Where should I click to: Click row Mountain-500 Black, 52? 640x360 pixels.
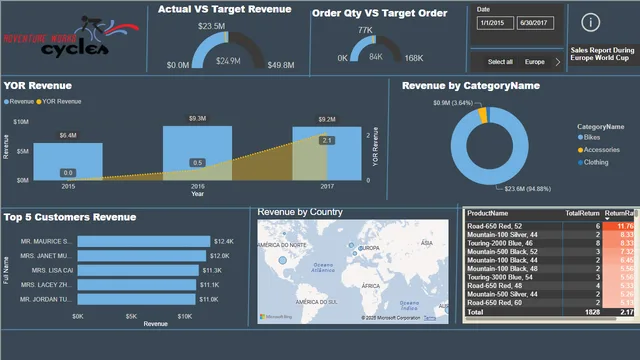point(550,252)
